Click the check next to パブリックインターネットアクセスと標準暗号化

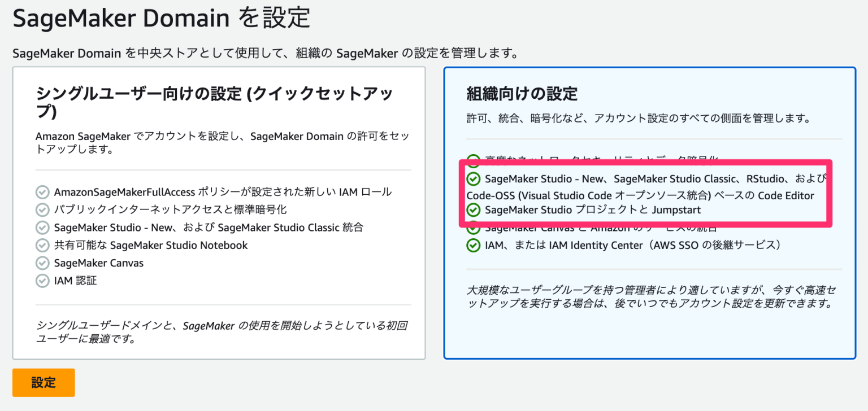tap(42, 209)
